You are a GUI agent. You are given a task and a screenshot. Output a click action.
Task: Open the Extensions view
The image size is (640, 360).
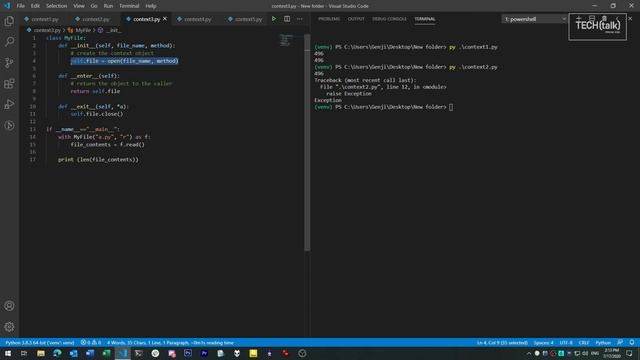tap(9, 84)
